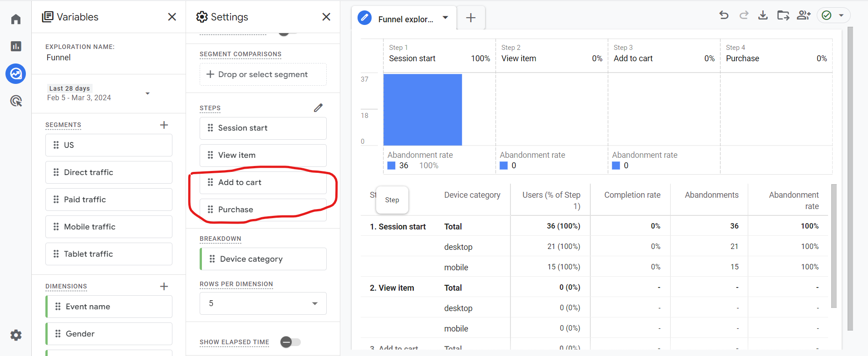Open the Reports bar chart icon
The height and width of the screenshot is (356, 868).
(x=16, y=46)
